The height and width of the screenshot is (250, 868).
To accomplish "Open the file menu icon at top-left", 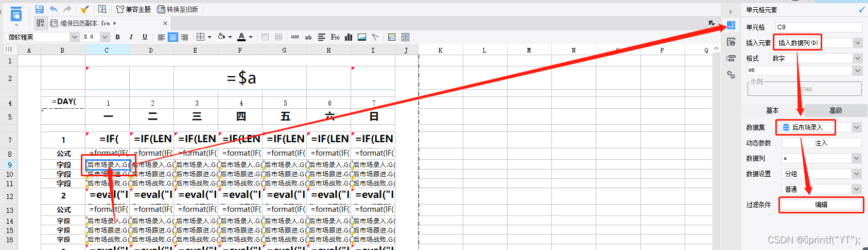I will [16, 15].
